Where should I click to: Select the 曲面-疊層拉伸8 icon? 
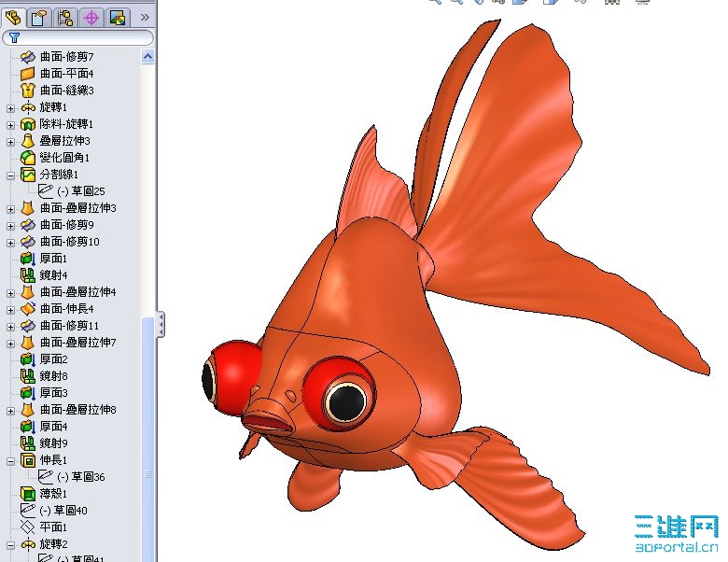pyautogui.click(x=28, y=410)
